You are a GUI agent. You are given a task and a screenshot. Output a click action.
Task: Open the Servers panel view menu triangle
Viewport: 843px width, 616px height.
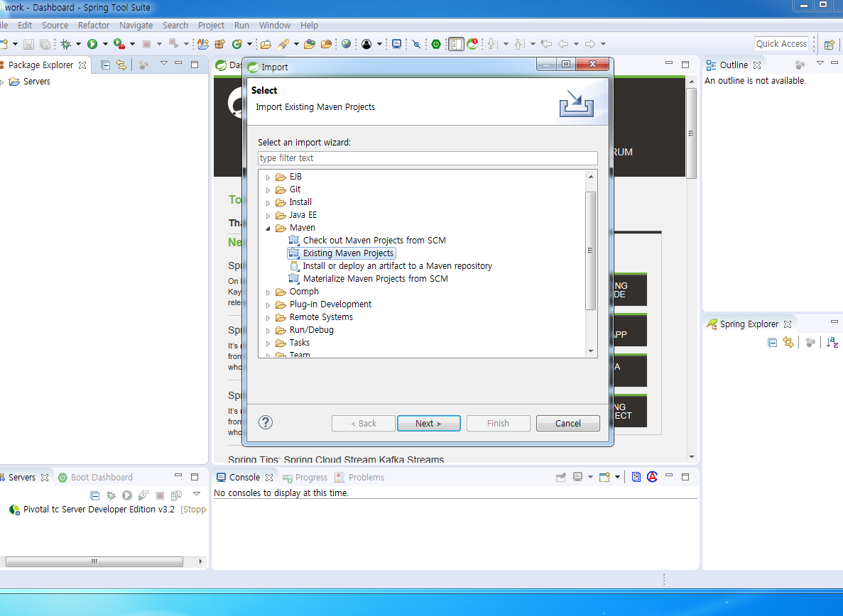196,493
